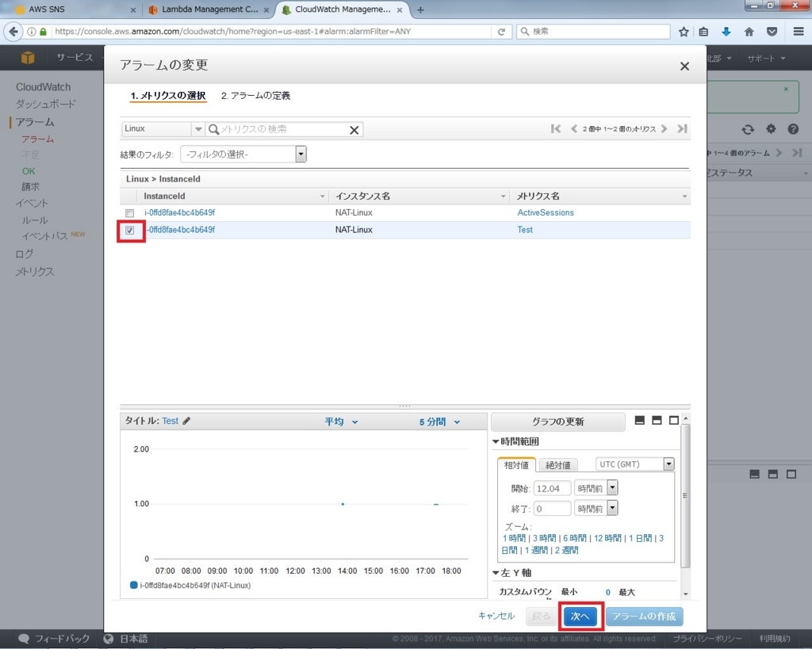812x649 pixels.
Task: Click the browser back arrow button
Action: 14,32
